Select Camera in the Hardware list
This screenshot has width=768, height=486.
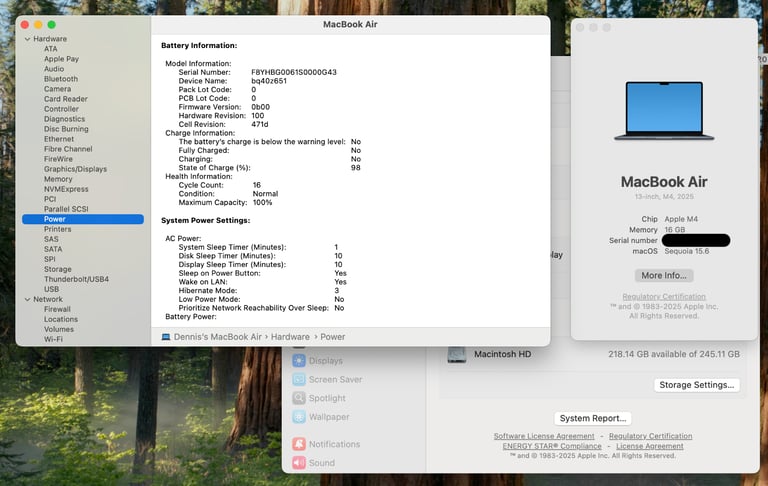pos(57,89)
